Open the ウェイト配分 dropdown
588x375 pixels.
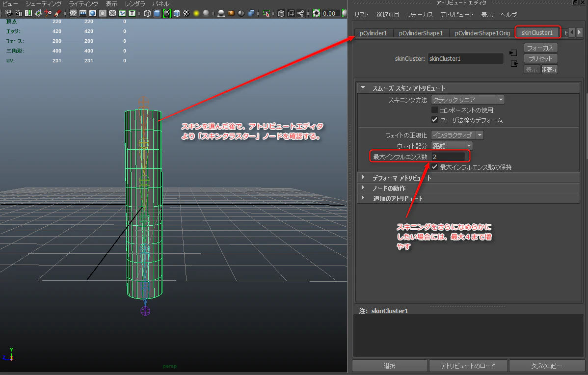click(452, 146)
